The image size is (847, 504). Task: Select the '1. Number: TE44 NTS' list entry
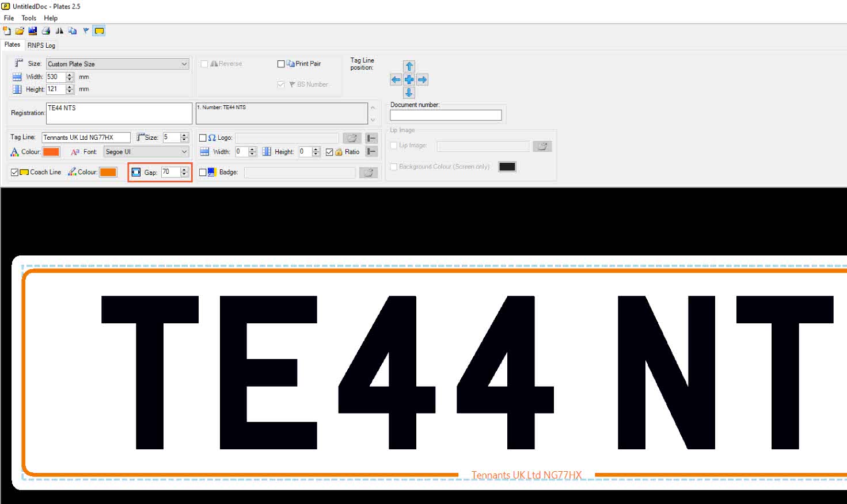click(x=222, y=108)
